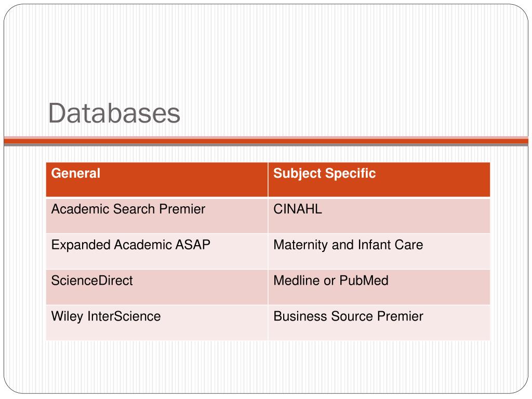Screen dimensions: 532x399
Task: Click the Medline or PubMed cell
Action: click(x=379, y=287)
